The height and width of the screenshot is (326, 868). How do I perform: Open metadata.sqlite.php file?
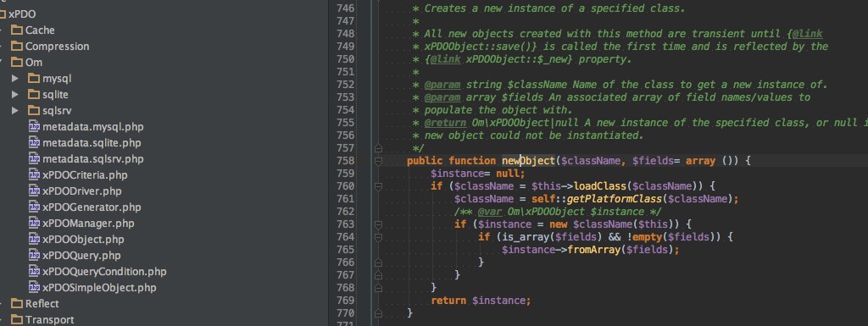pyautogui.click(x=92, y=142)
